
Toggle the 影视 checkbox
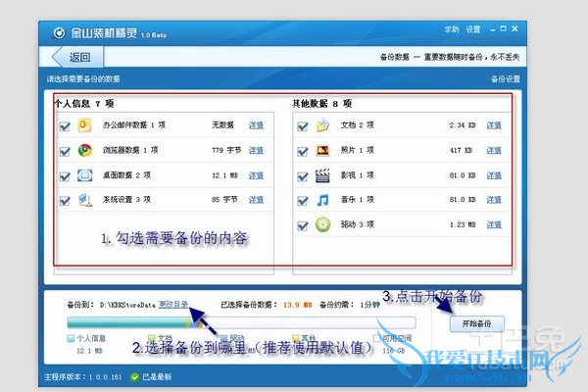tap(302, 176)
